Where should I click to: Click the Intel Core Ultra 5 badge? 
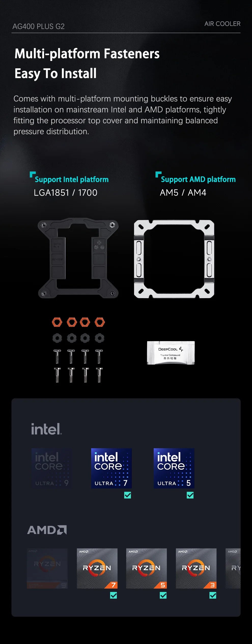[x=174, y=468]
